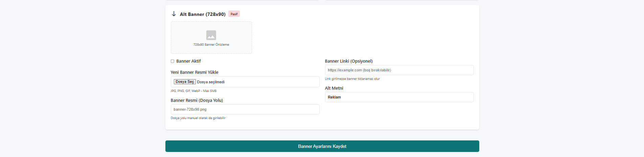Click the Dosya seçilmedi file field

click(x=245, y=82)
